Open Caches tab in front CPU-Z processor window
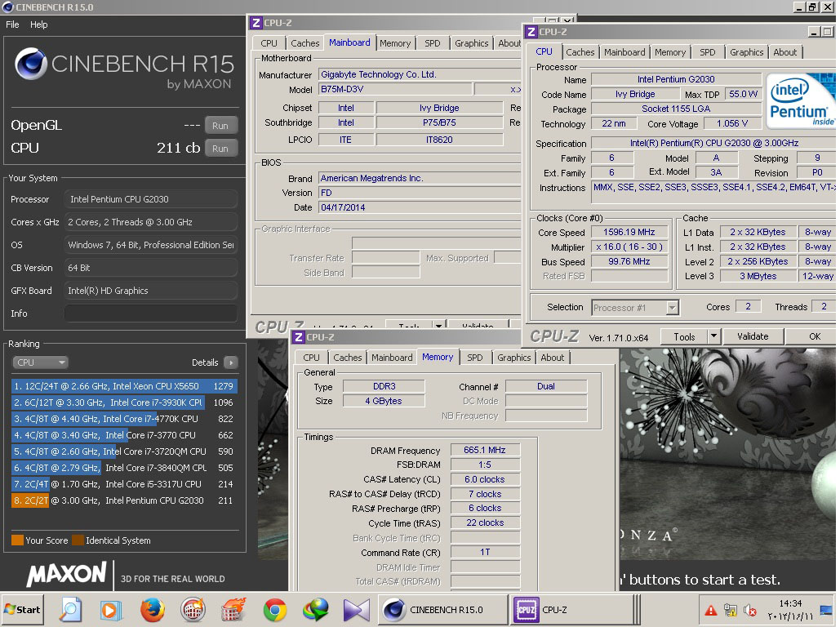 tap(580, 52)
